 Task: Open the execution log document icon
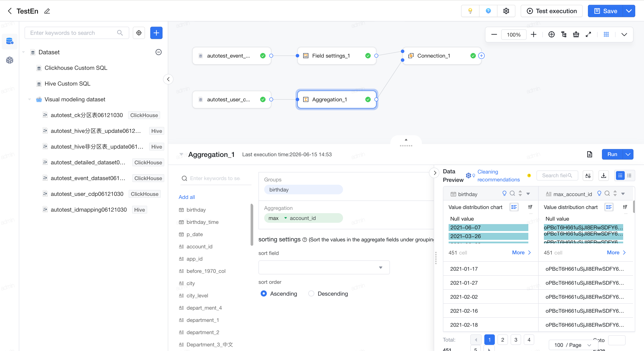589,154
